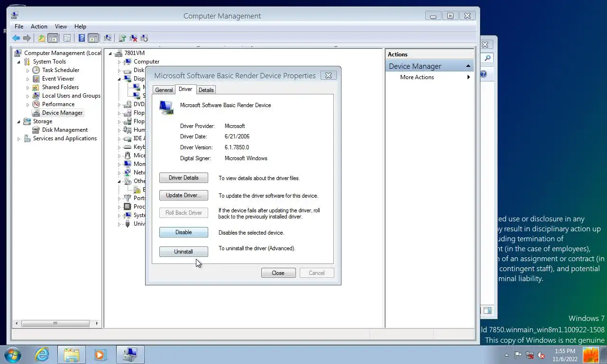Select Services and Applications node

click(64, 138)
